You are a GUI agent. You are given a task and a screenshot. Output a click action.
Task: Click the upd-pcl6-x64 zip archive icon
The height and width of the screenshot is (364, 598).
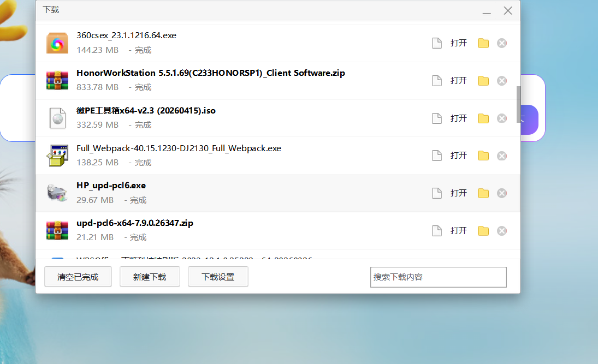(57, 231)
